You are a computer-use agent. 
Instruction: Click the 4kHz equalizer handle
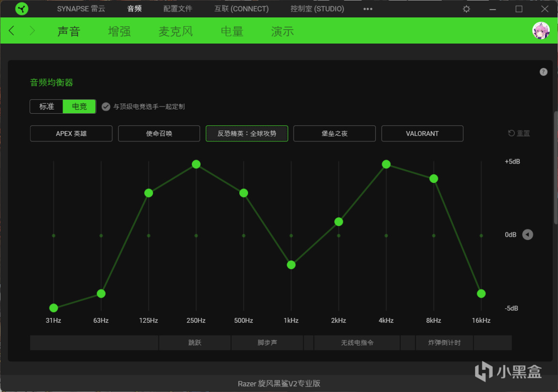point(386,164)
